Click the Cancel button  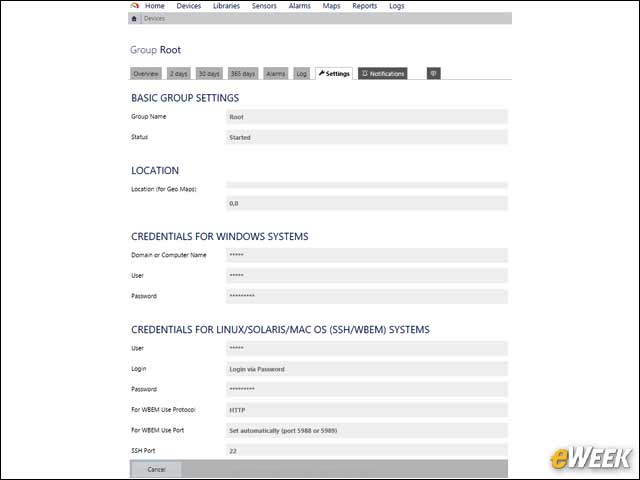tap(156, 469)
